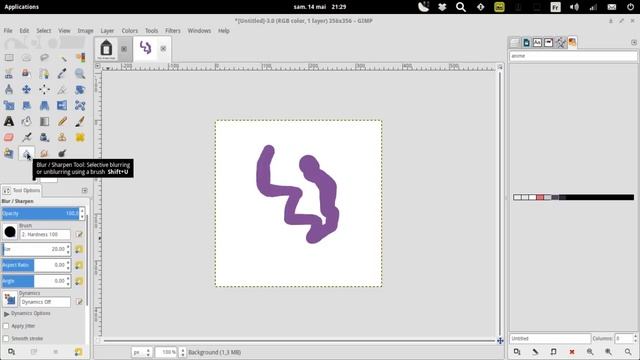Select the Measure compass tool
This screenshot has height=360, width=640.
point(9,89)
